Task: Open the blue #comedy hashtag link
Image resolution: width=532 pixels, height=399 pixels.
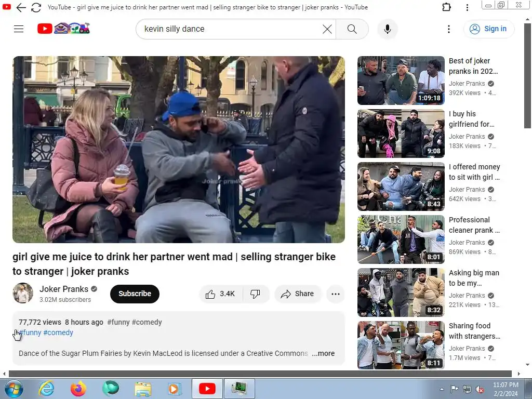Action: (58, 332)
